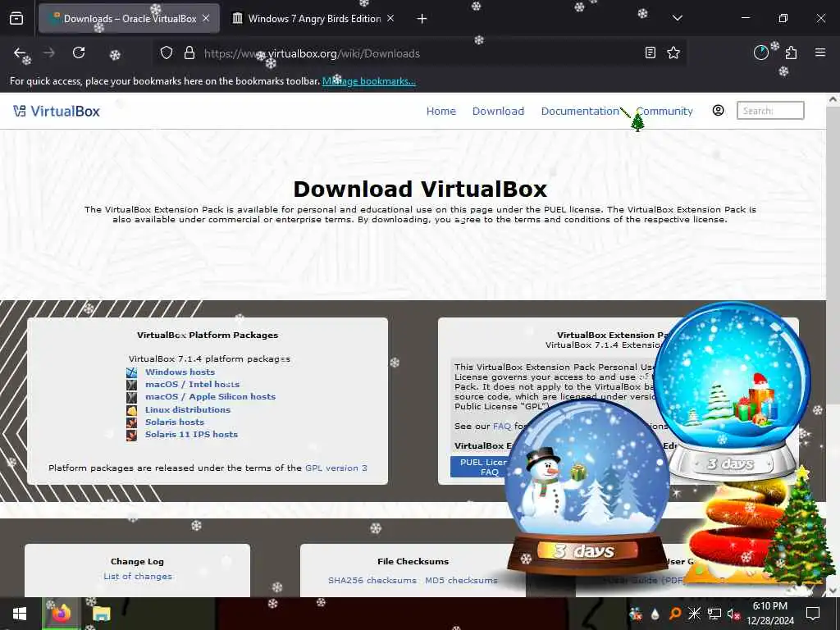Open the Solaris 11 IPS hosts link
Screen dimensions: 840x630
(191, 435)
